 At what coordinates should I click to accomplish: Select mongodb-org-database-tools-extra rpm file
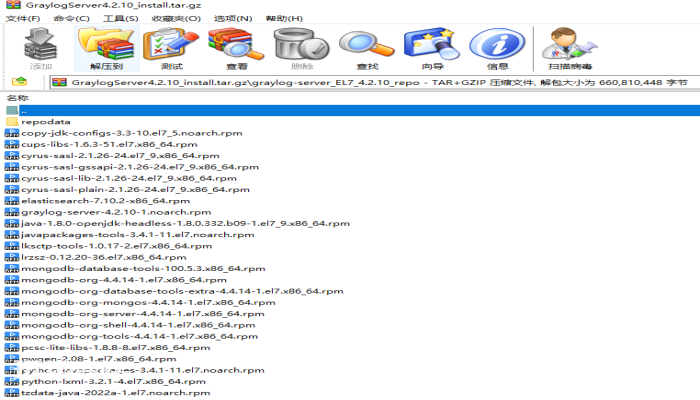click(x=183, y=291)
